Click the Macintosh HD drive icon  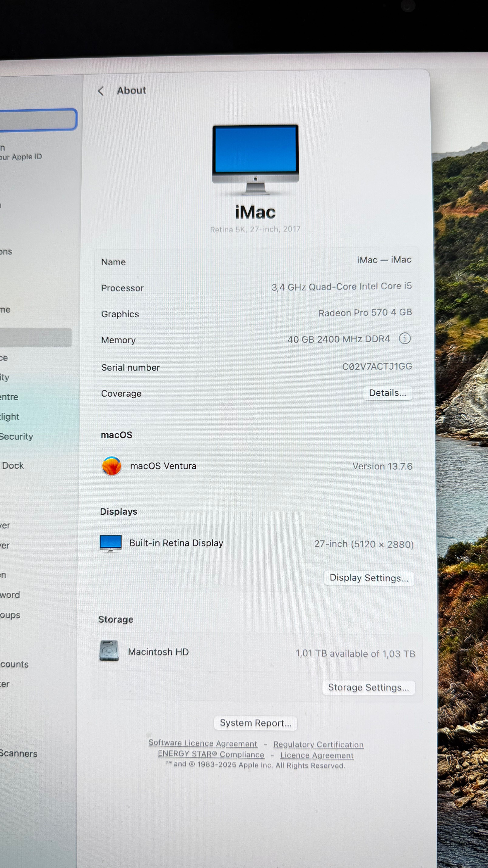click(109, 651)
